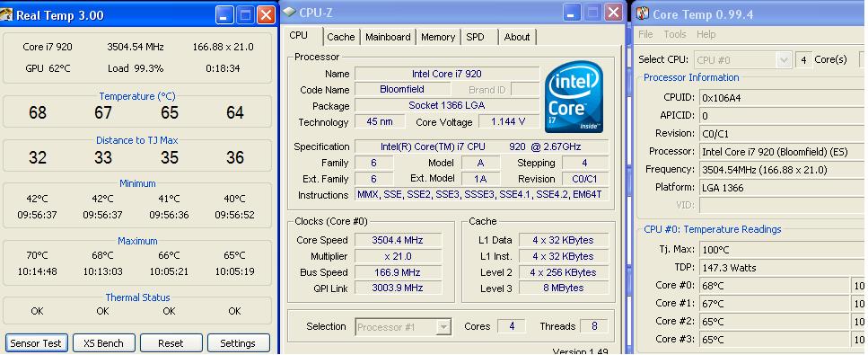Image resolution: width=868 pixels, height=355 pixels.
Task: Click the Tj. Max value 100°C
Action: point(782,250)
